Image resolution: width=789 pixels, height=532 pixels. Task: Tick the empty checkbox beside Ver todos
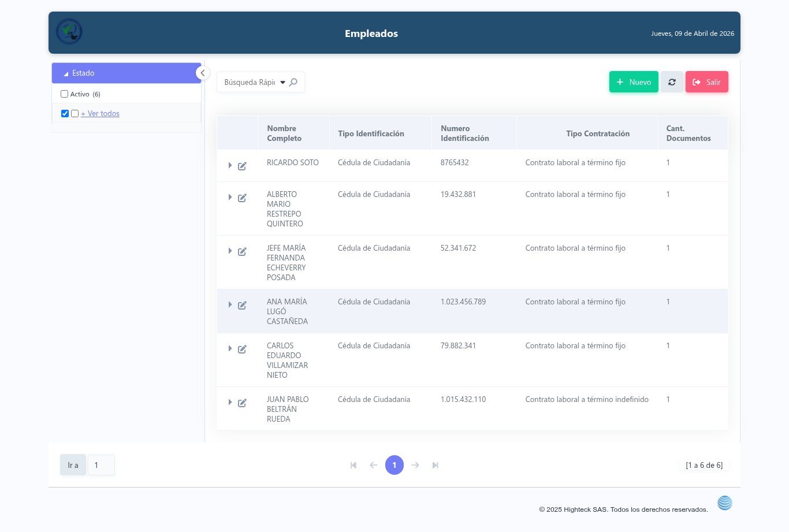click(x=75, y=113)
